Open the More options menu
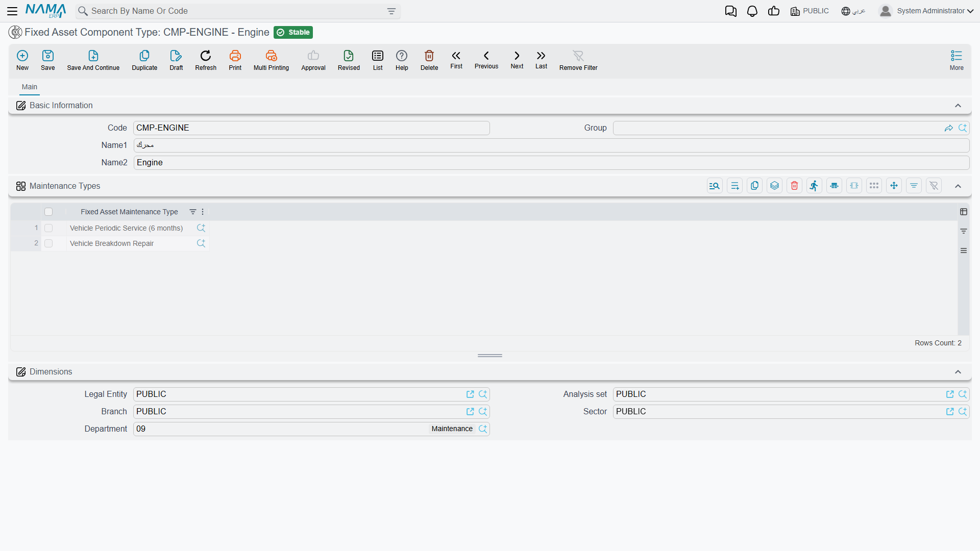Image resolution: width=980 pixels, height=551 pixels. point(957,60)
